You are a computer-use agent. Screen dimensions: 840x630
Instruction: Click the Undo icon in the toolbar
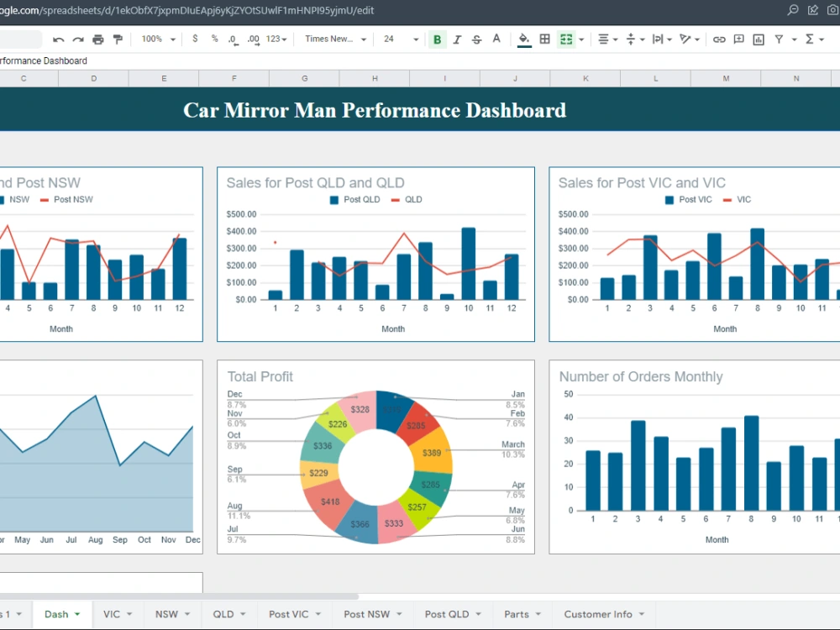tap(57, 39)
